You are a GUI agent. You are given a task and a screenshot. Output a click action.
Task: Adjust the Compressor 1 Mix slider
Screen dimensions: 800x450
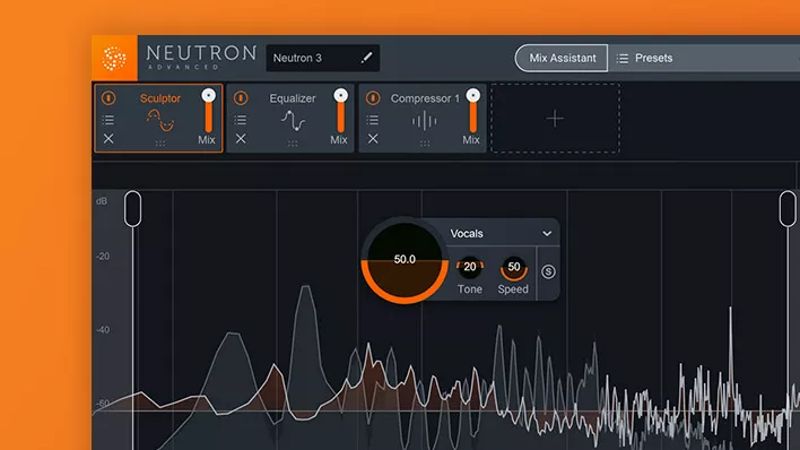pyautogui.click(x=473, y=111)
